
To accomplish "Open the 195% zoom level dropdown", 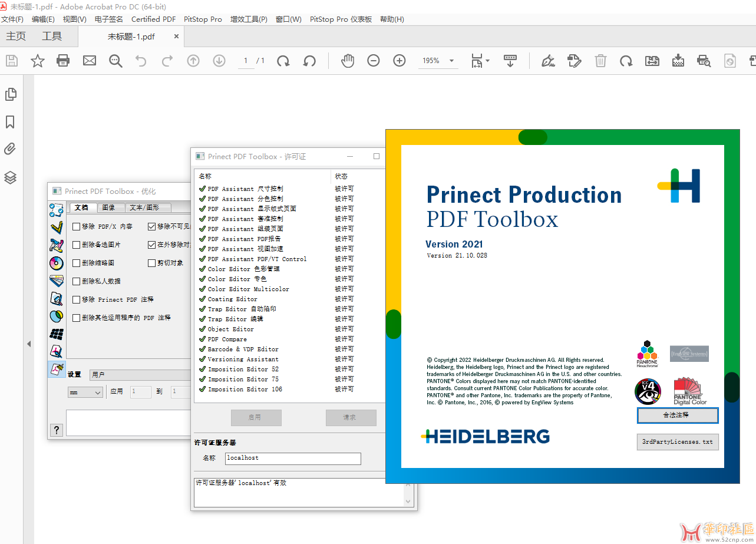I will (x=451, y=61).
